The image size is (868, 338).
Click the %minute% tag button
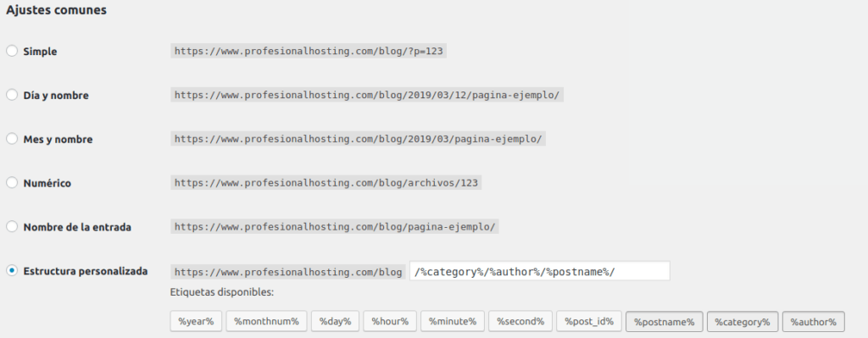click(453, 321)
